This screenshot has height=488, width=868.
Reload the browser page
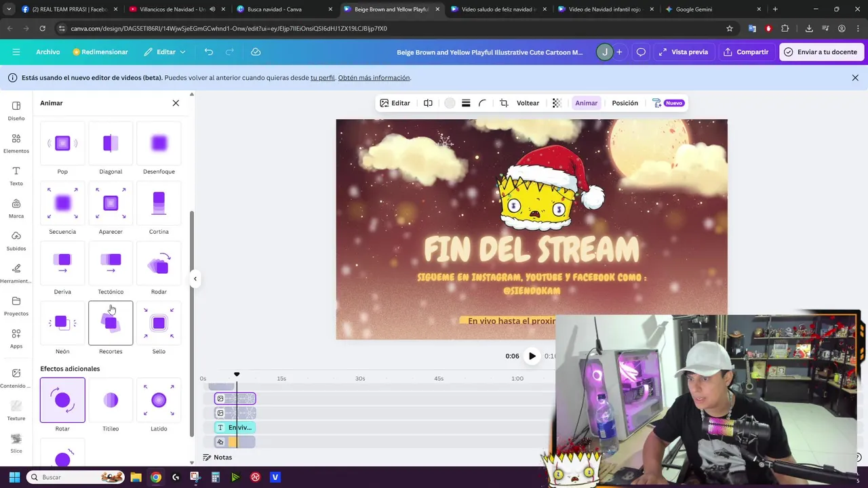tap(42, 28)
